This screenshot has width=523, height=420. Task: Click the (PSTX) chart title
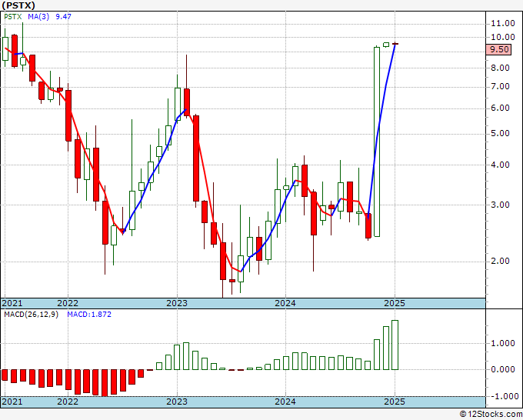pyautogui.click(x=18, y=5)
